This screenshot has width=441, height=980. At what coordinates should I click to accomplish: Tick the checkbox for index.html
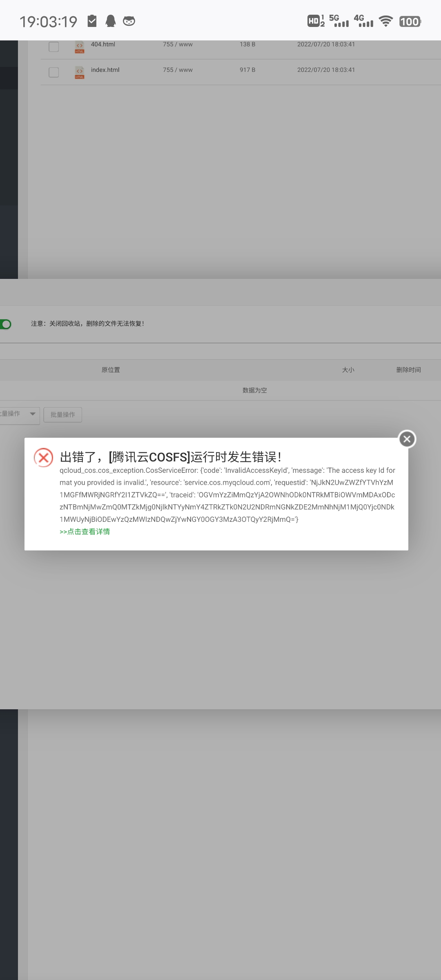(x=53, y=72)
